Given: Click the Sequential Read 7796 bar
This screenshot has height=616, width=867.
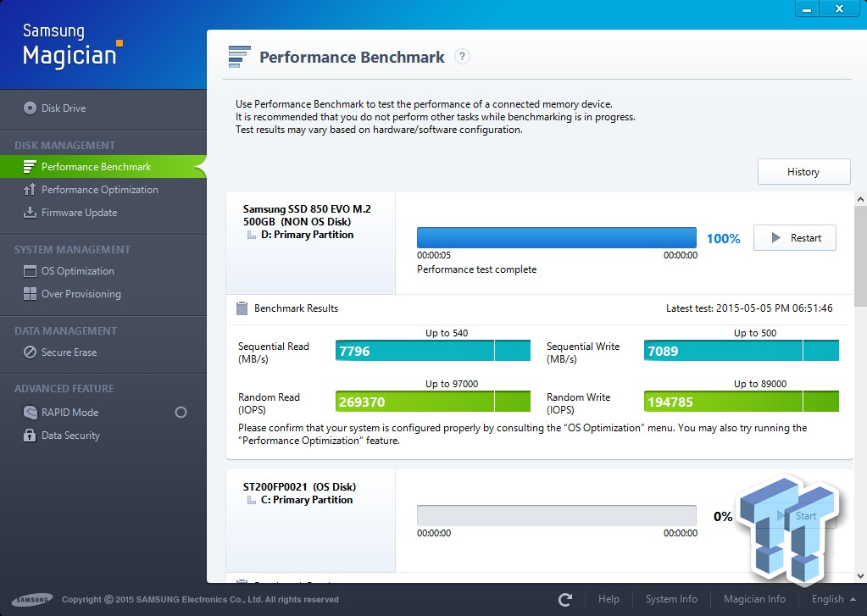Looking at the screenshot, I should coord(432,351).
